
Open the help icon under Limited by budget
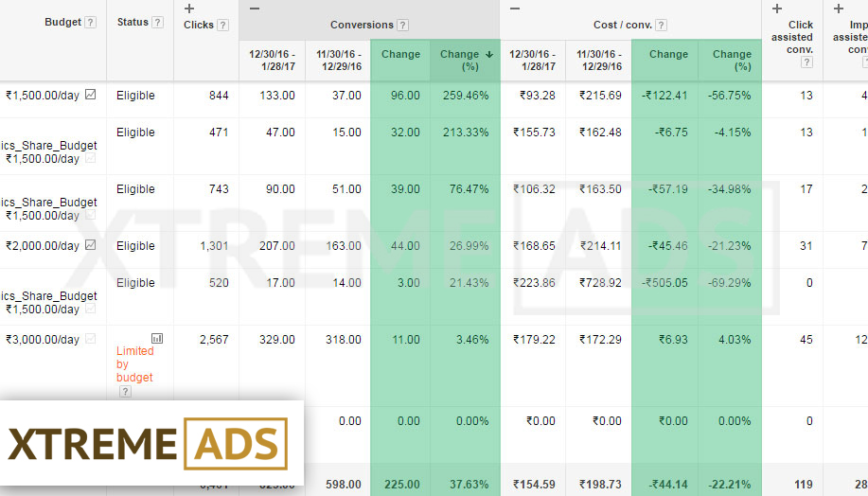click(126, 392)
